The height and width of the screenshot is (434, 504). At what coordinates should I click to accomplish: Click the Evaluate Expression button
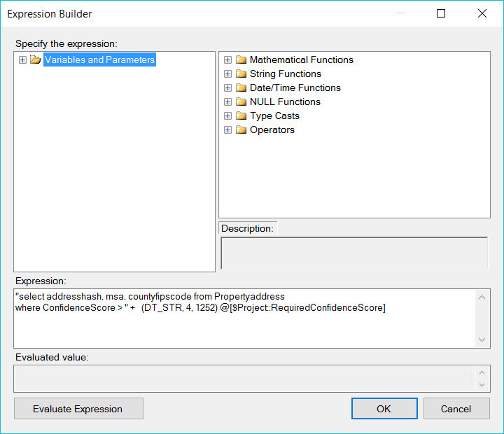[x=78, y=409]
